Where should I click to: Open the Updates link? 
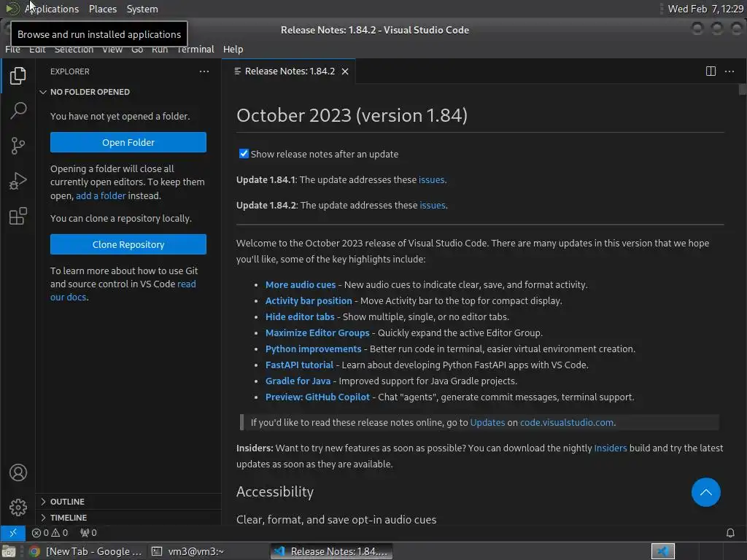coord(487,422)
